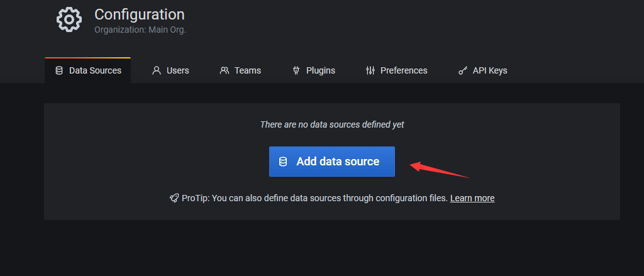
Task: Click the database icon in Data Sources tab
Action: (59, 70)
